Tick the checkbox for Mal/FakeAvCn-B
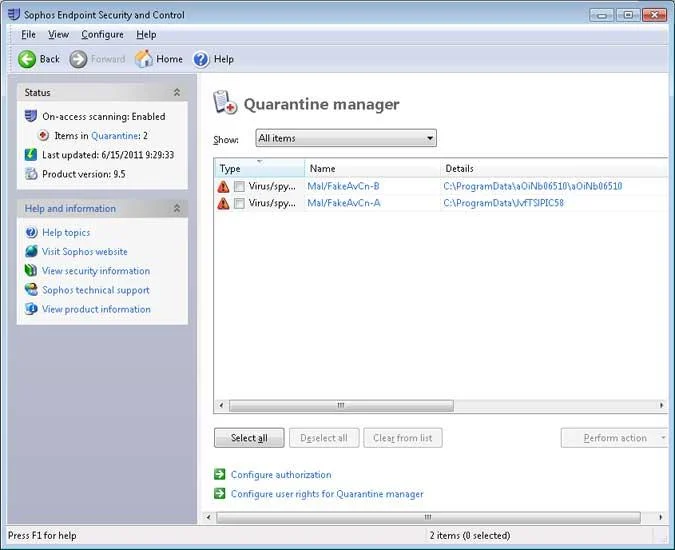The height and width of the screenshot is (550, 675). pyautogui.click(x=239, y=186)
